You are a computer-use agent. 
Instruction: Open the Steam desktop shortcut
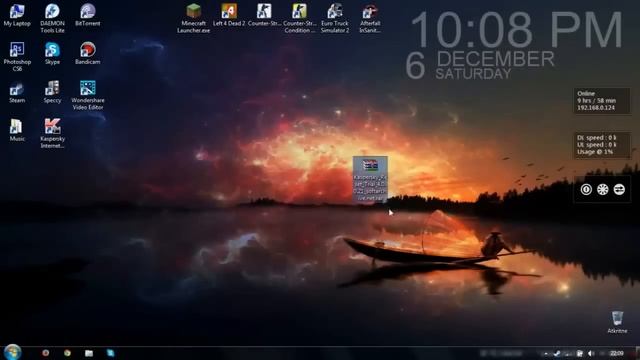17,92
